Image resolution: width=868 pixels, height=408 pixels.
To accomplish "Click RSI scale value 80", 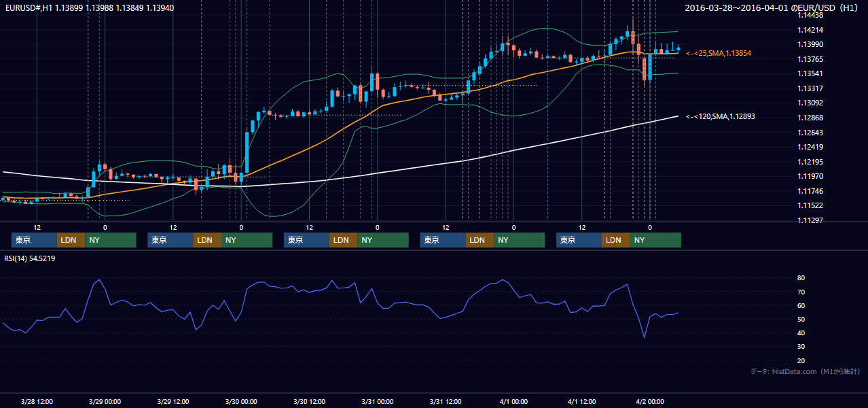I will 801,278.
